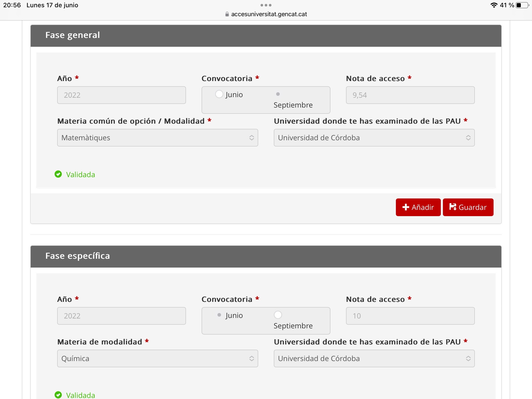Expand Universidad de Córdoba dropdown in Fase general
This screenshot has height=399, width=532.
(x=374, y=138)
